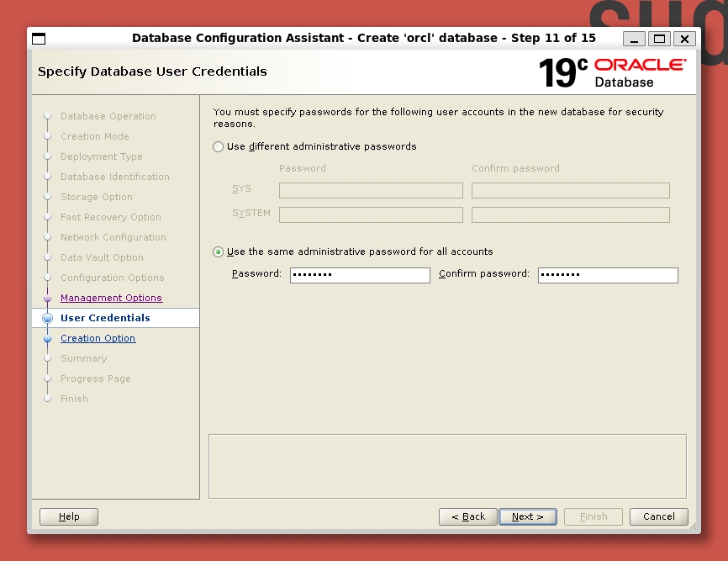Click the Oracle 19c Database logo

[612, 72]
